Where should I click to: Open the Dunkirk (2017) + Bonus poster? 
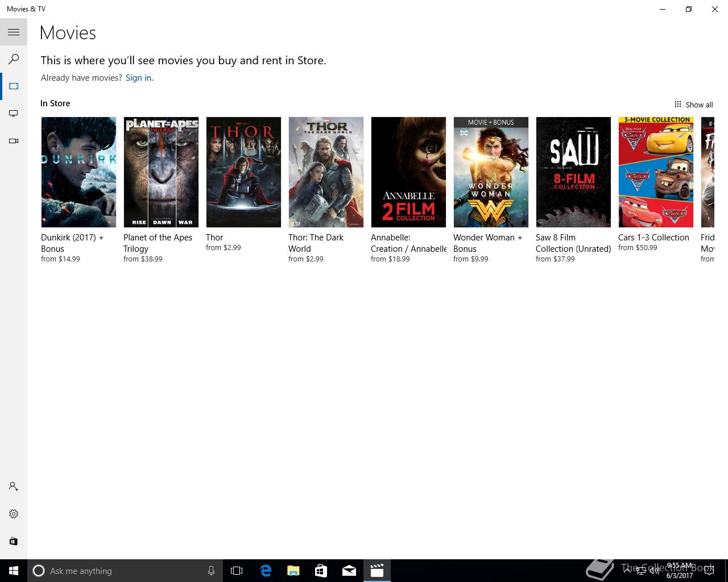[x=78, y=172]
